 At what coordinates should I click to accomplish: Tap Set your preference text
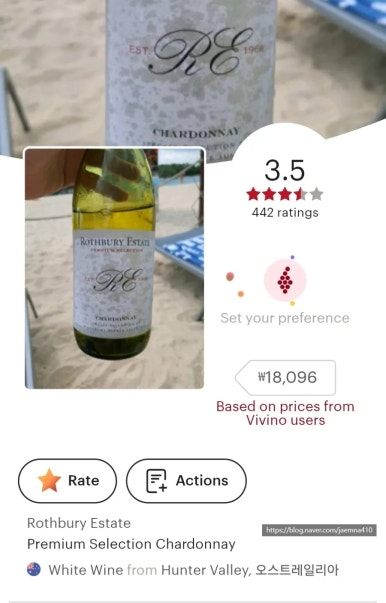pyautogui.click(x=285, y=318)
